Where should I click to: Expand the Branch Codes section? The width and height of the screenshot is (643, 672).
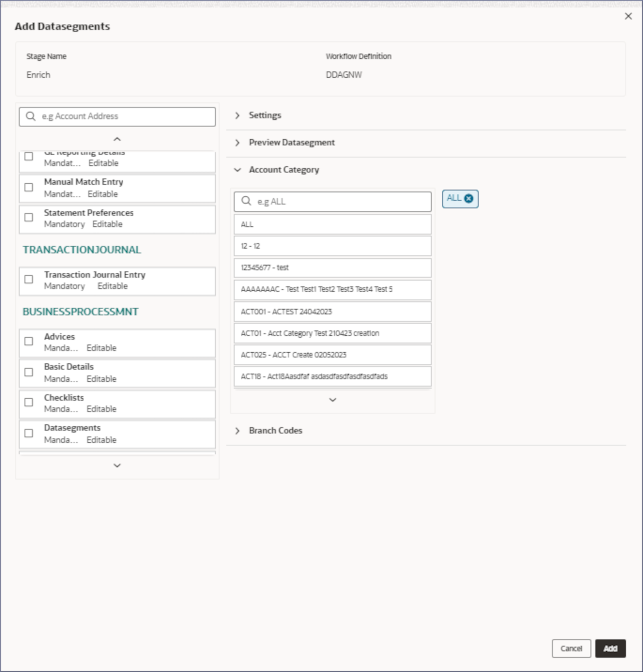click(x=237, y=431)
